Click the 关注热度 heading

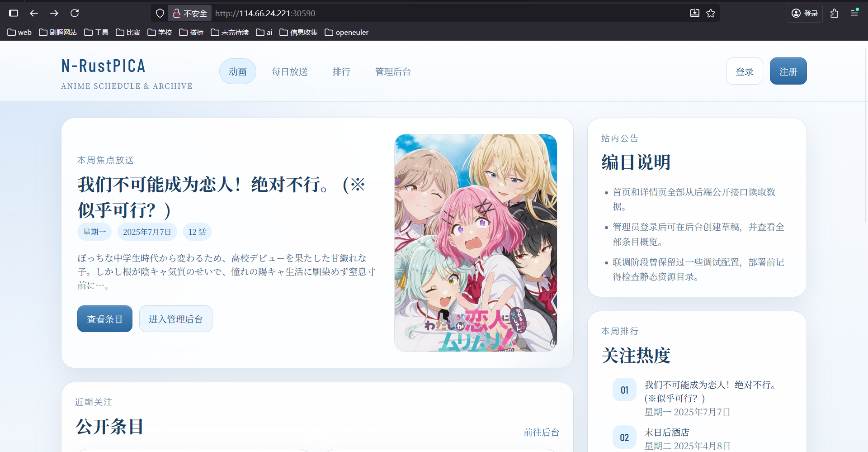[x=636, y=355]
